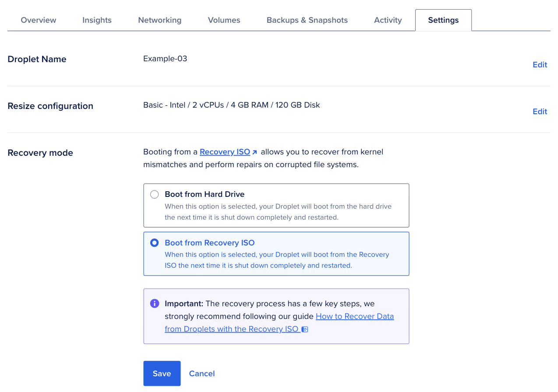Click the external-link arrow beside Recovery ISO

[255, 152]
